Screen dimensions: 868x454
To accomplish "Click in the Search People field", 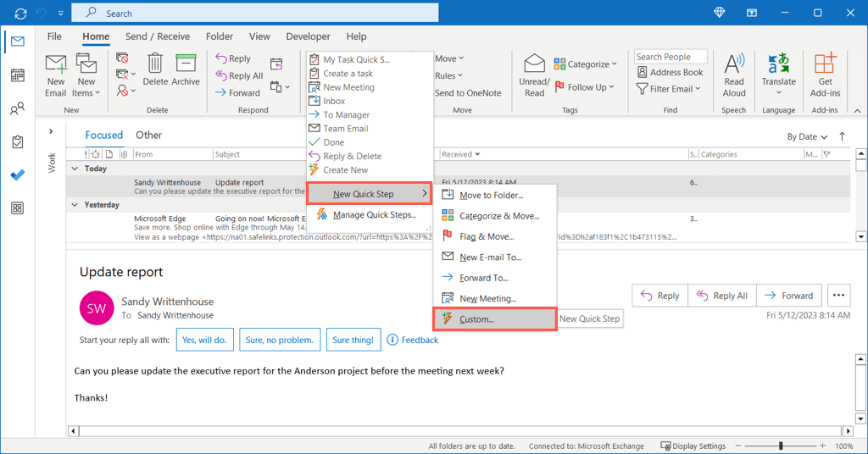I will tap(670, 57).
